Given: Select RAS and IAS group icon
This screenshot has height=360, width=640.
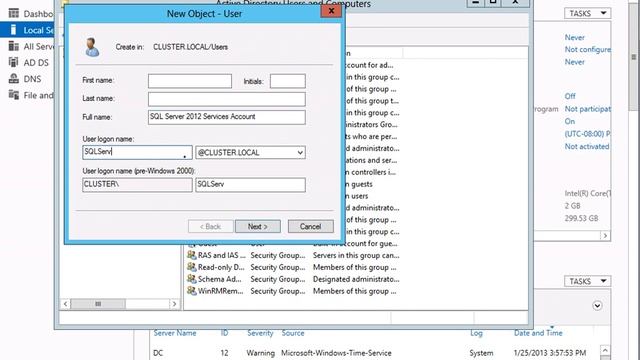Looking at the screenshot, I should tap(191, 255).
